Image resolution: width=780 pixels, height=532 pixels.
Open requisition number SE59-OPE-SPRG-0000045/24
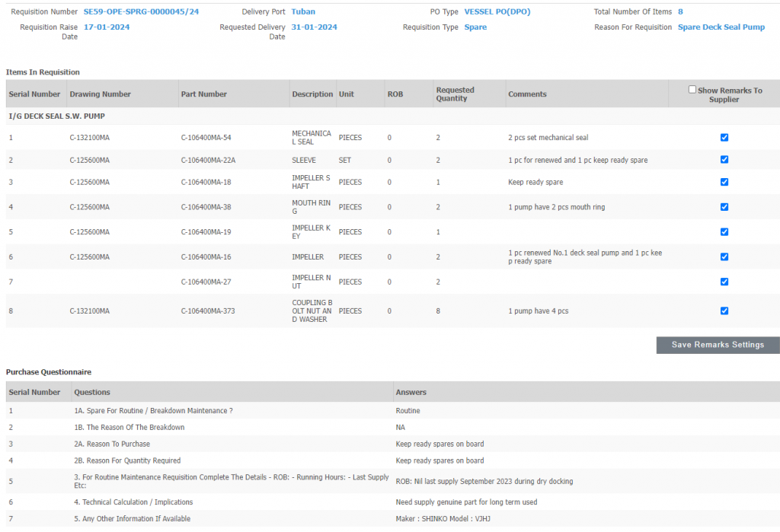[x=141, y=12]
